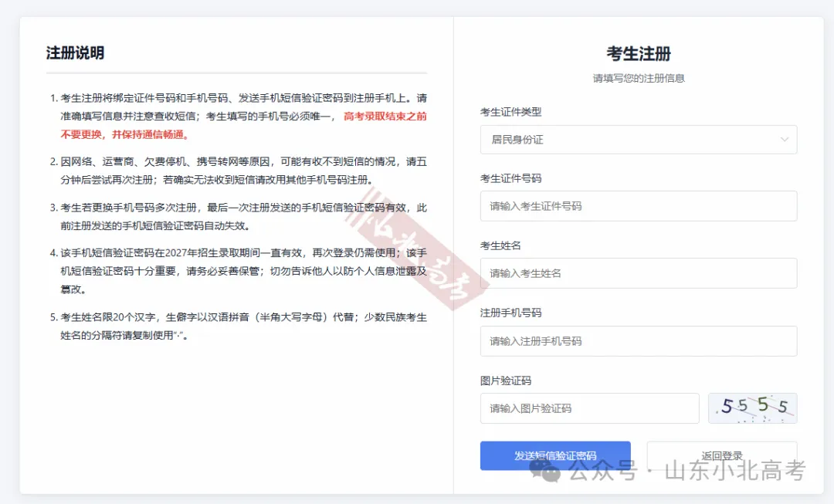This screenshot has height=504, width=834.
Task: Open the 考生证件类型 dropdown showing 居民身份证
Action: (x=639, y=139)
